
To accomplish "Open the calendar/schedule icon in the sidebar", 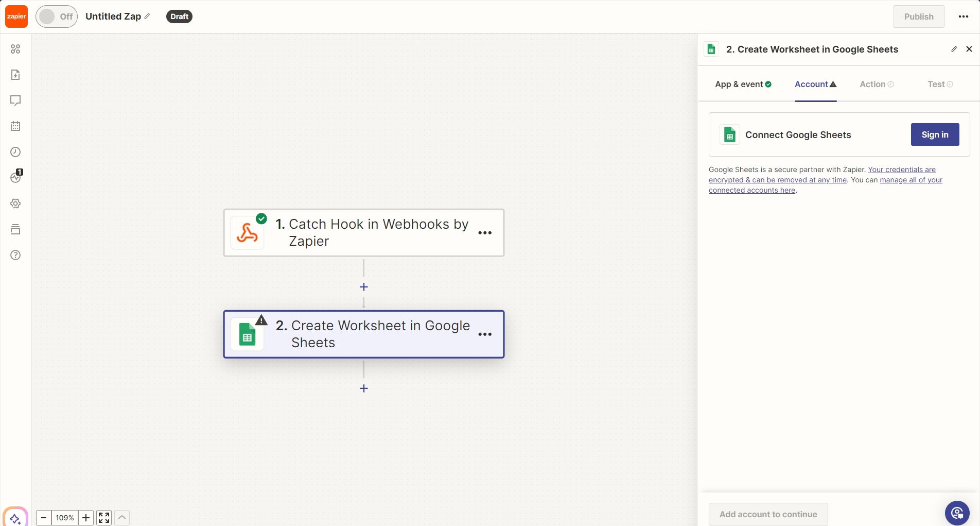I will pos(15,126).
